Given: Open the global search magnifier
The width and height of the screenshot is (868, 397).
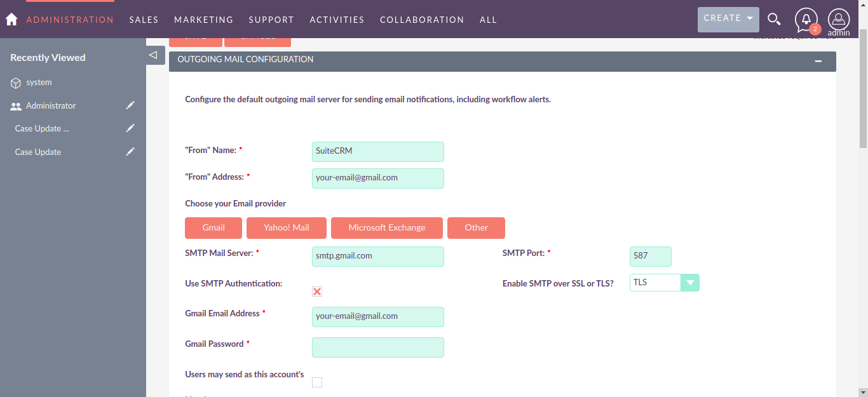Looking at the screenshot, I should pyautogui.click(x=774, y=19).
